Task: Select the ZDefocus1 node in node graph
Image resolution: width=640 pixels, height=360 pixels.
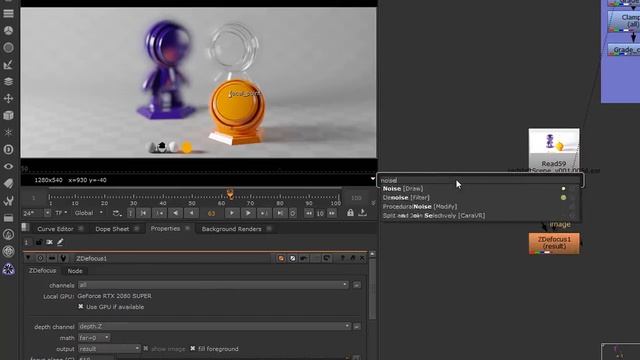Action: click(x=554, y=243)
